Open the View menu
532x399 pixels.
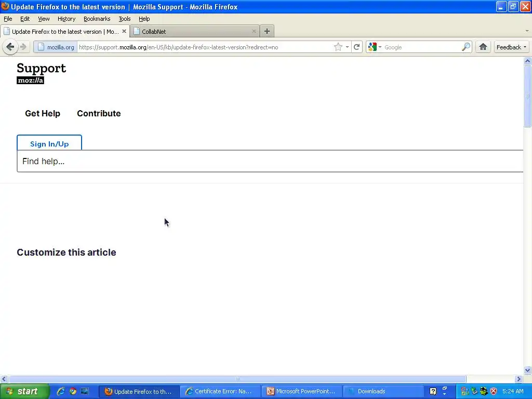pyautogui.click(x=44, y=19)
